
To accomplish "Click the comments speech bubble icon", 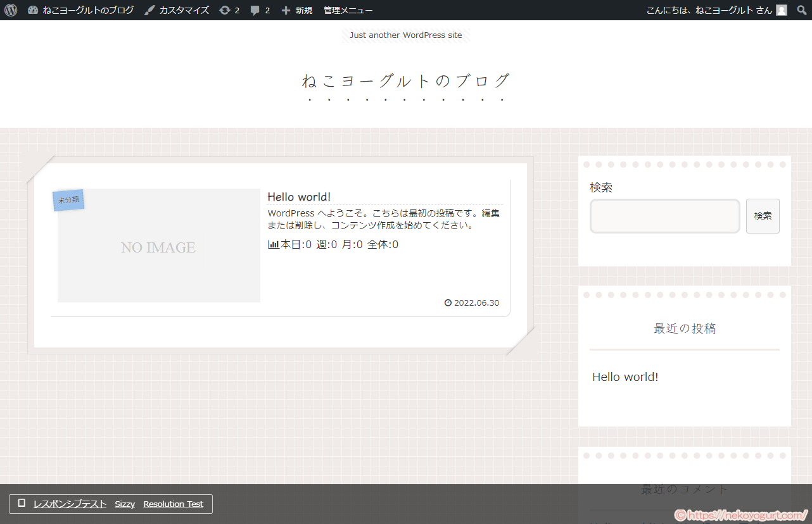I will 255,9.
